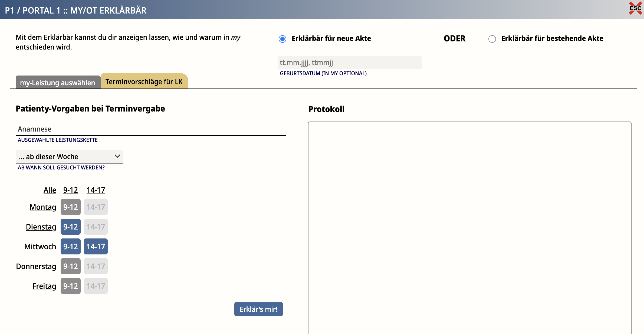
Task: Enable Donnerstag 14-17 time slot
Action: (x=96, y=266)
